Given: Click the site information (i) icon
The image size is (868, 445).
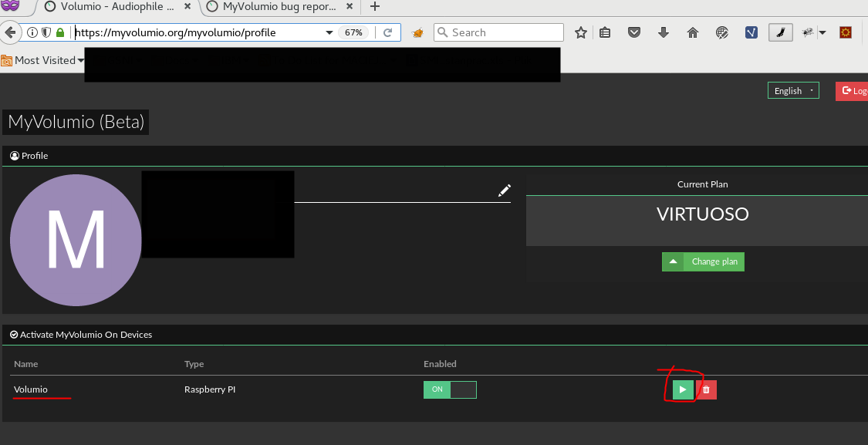Looking at the screenshot, I should point(32,32).
